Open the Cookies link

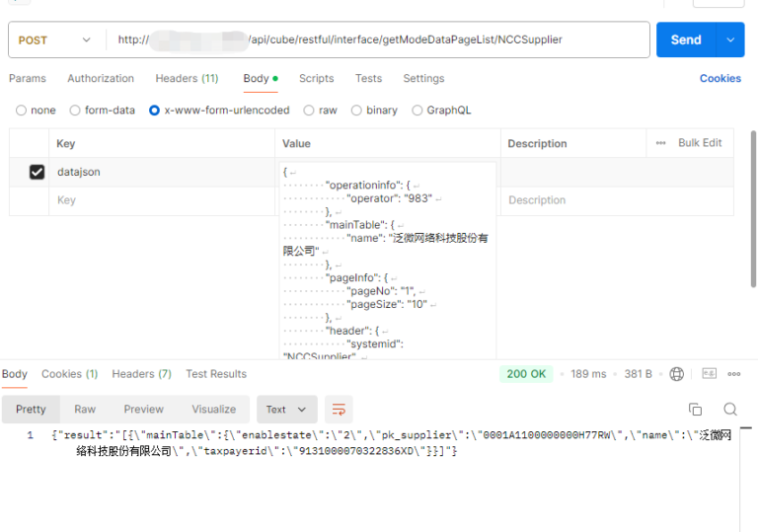click(720, 78)
